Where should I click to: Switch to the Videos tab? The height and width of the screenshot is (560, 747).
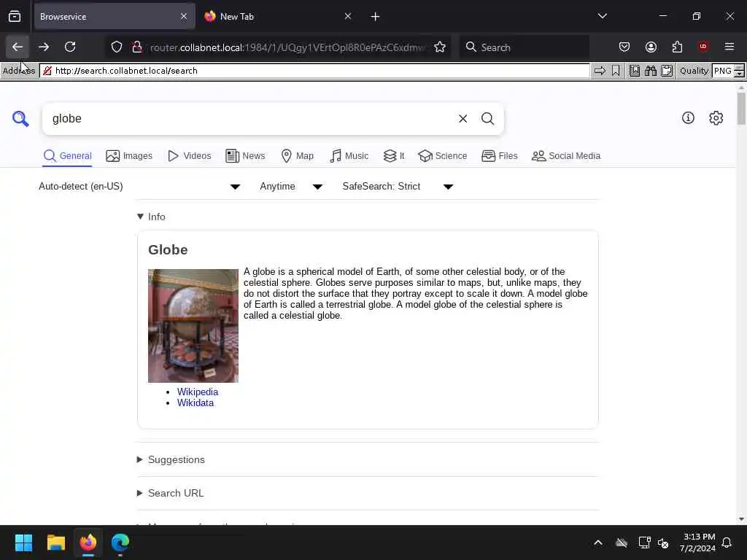(x=189, y=156)
